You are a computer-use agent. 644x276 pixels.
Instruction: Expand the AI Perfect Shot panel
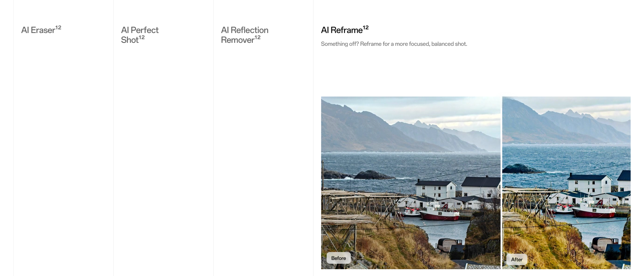[x=140, y=35]
